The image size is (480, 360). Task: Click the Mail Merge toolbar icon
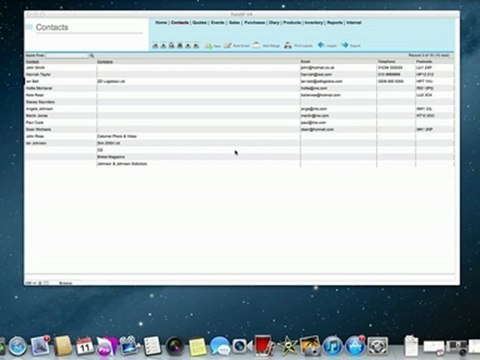(256, 45)
